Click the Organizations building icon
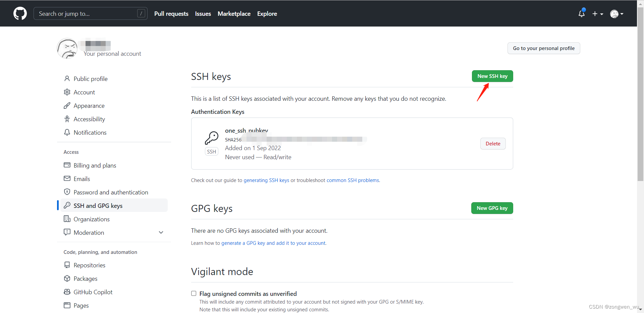 67,219
